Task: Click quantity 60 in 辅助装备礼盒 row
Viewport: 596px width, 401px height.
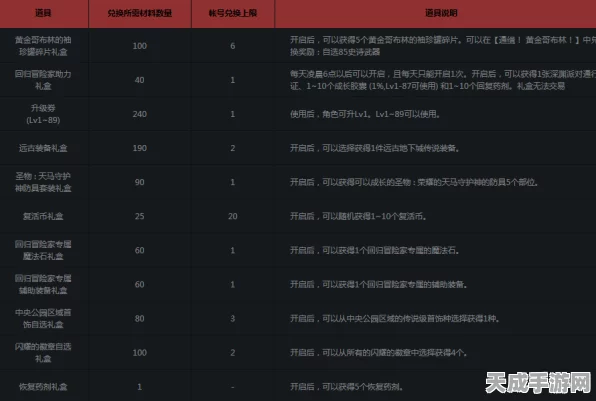Action: [x=139, y=285]
